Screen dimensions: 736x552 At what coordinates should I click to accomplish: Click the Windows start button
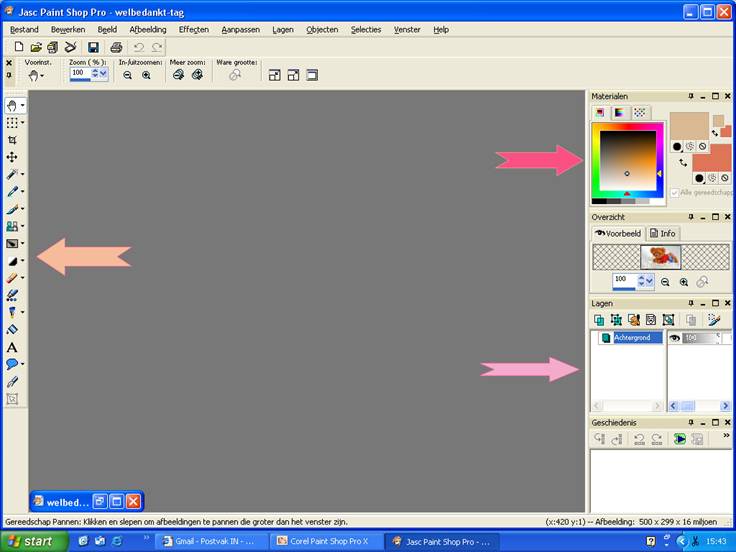[x=33, y=541]
